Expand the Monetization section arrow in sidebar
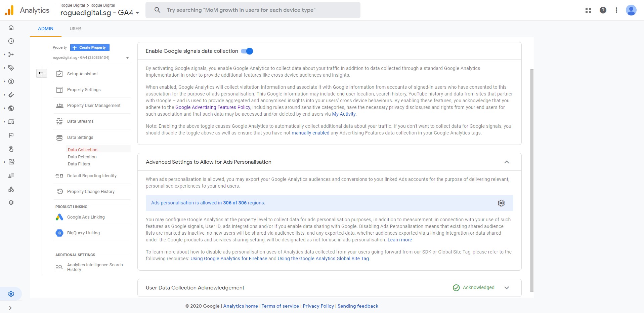Viewport: 644px width, 313px height. [4, 81]
